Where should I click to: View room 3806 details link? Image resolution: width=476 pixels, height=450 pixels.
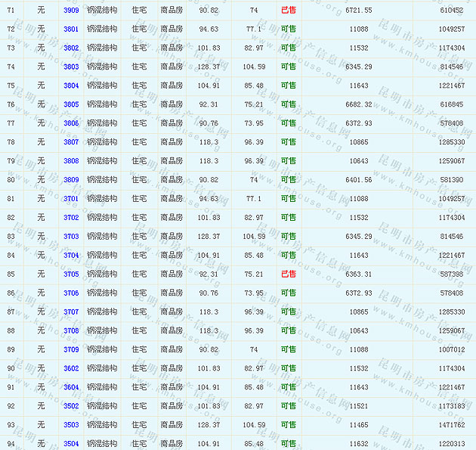pyautogui.click(x=71, y=123)
